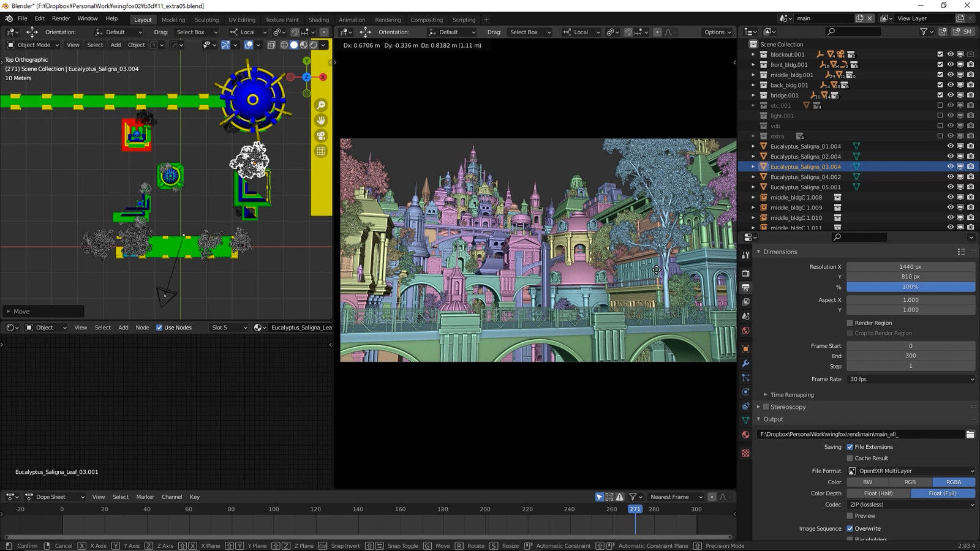Image resolution: width=980 pixels, height=551 pixels.
Task: Adjust the resolution percentage 100% slider
Action: (x=911, y=287)
